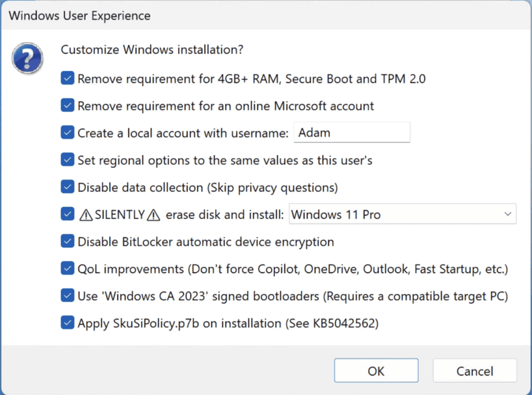The width and height of the screenshot is (532, 395).
Task: Toggle Create a local account checkbox
Action: pyautogui.click(x=68, y=133)
